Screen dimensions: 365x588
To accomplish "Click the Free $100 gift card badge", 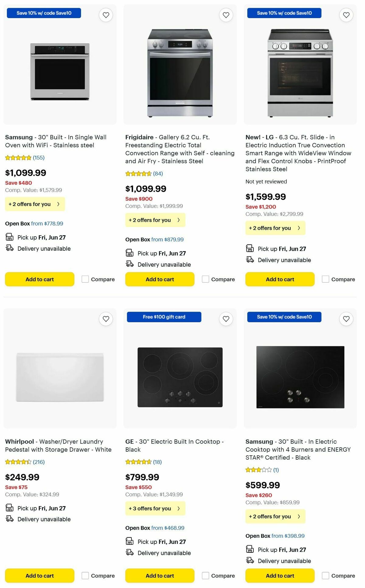I will (x=164, y=317).
